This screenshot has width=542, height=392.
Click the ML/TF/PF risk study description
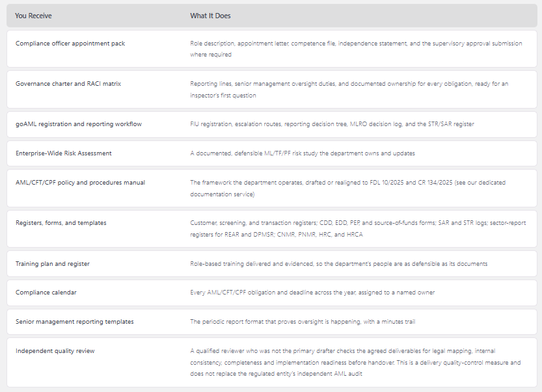pos(303,153)
